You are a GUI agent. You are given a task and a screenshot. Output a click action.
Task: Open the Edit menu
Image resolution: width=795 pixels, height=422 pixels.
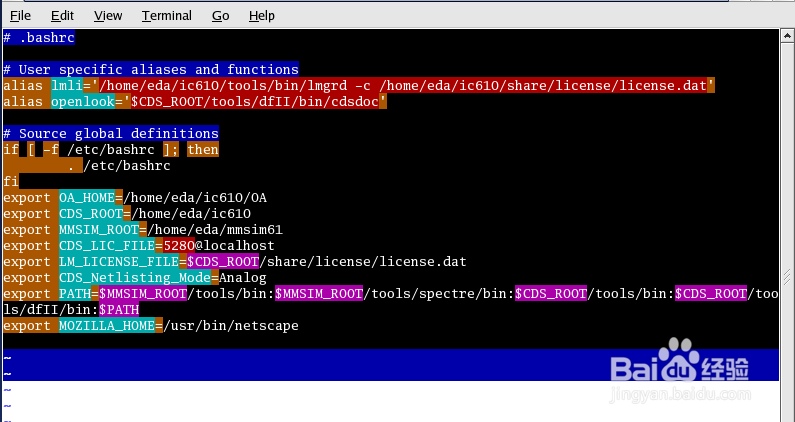tap(62, 16)
